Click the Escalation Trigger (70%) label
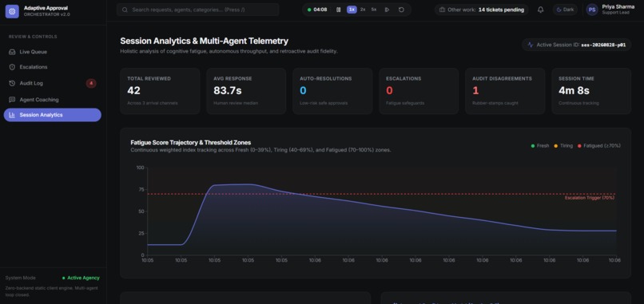Screen dimensions: 644x304 (x=590, y=198)
